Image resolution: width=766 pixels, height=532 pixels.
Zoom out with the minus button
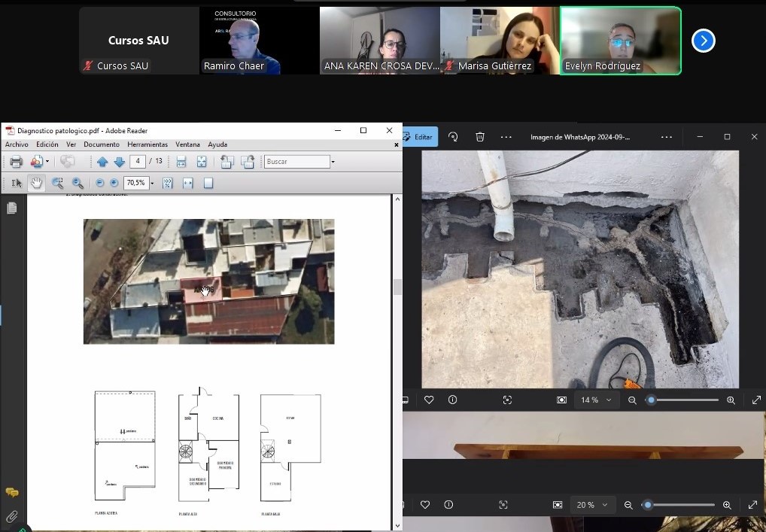[x=99, y=183]
